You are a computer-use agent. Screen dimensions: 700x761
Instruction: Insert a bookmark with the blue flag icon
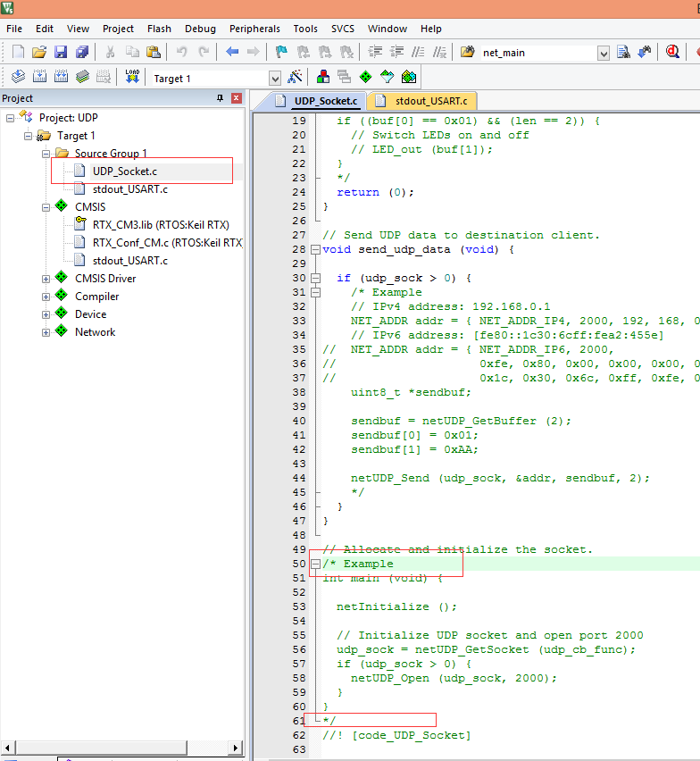click(x=281, y=52)
